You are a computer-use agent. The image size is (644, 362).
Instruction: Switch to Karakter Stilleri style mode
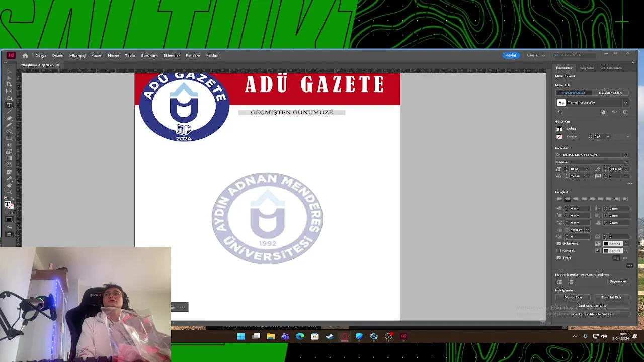(x=610, y=93)
